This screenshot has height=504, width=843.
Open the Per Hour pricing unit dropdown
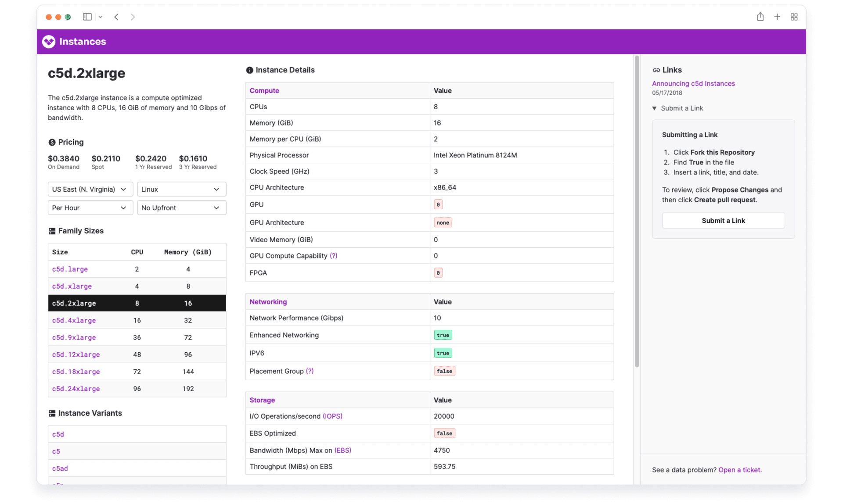click(90, 207)
